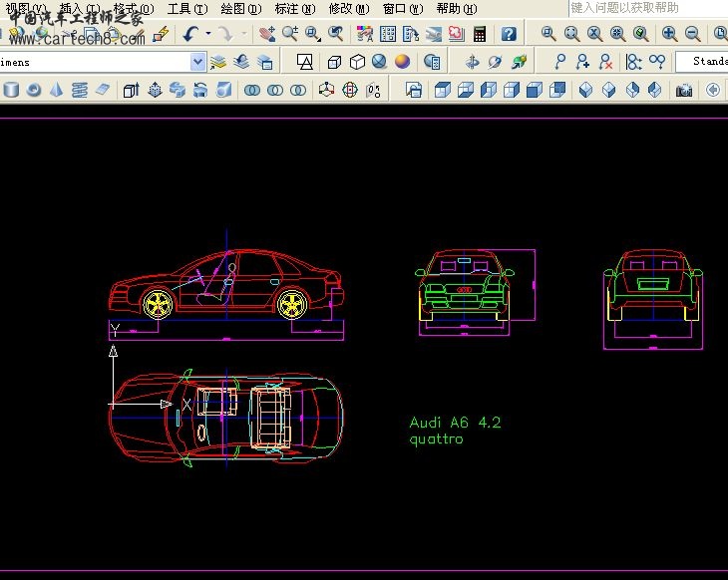
Task: Open the 绘图(D) menu
Action: click(x=241, y=9)
